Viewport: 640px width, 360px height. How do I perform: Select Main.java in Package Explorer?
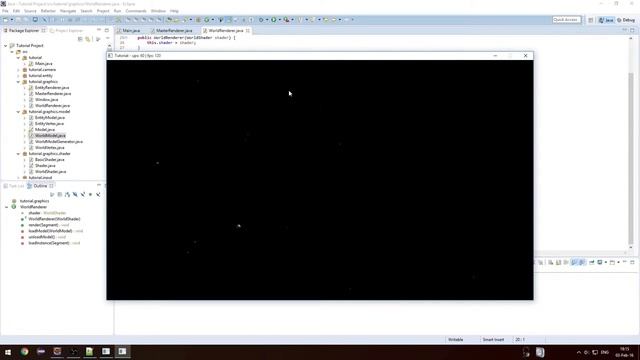(x=43, y=64)
